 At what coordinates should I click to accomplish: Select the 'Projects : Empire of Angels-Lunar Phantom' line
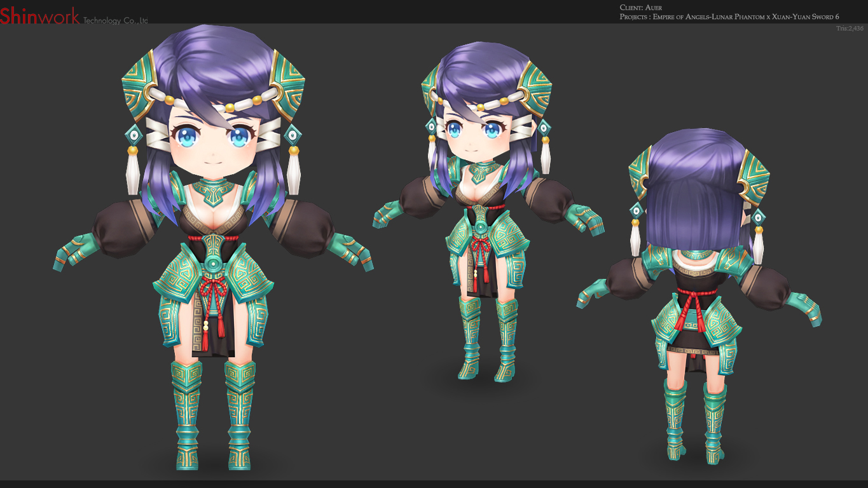(x=729, y=17)
